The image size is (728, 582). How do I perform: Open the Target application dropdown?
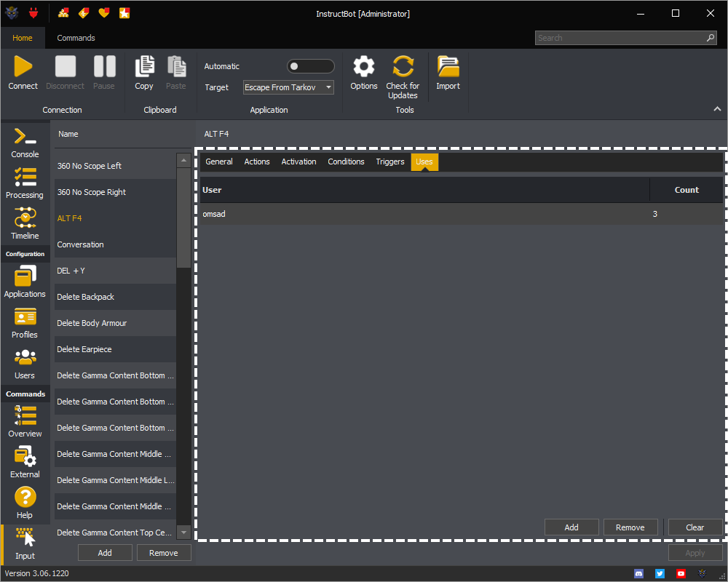tap(288, 87)
